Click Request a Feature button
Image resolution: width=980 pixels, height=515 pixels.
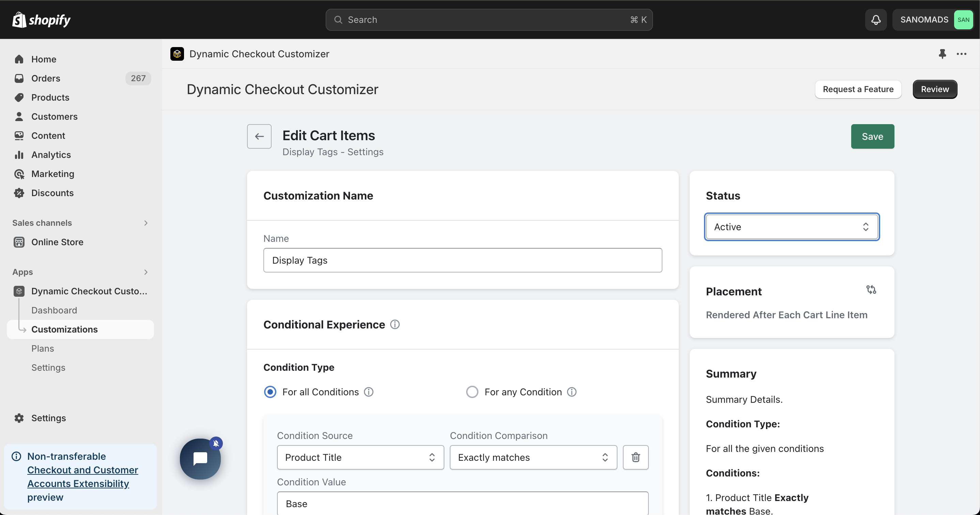tap(858, 89)
